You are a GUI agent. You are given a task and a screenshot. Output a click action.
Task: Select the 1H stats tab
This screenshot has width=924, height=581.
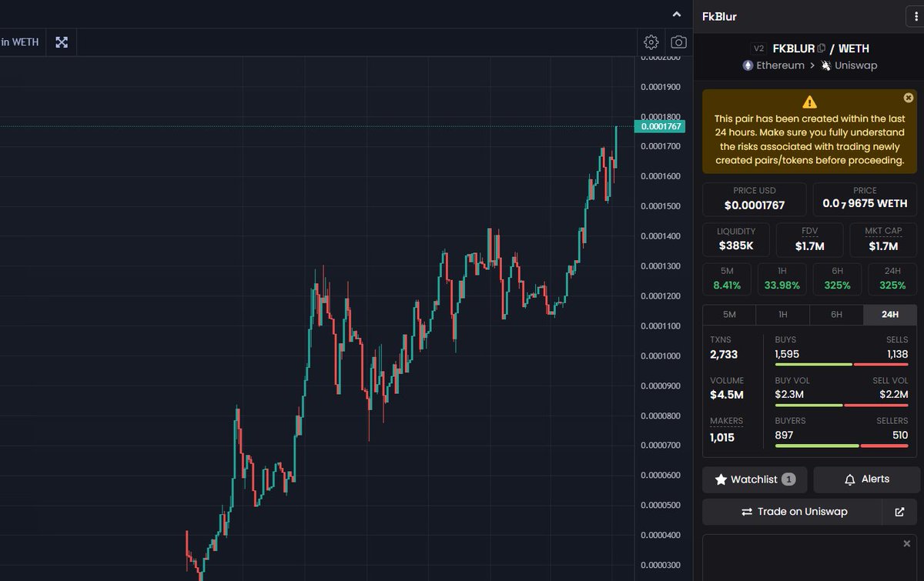[783, 315]
